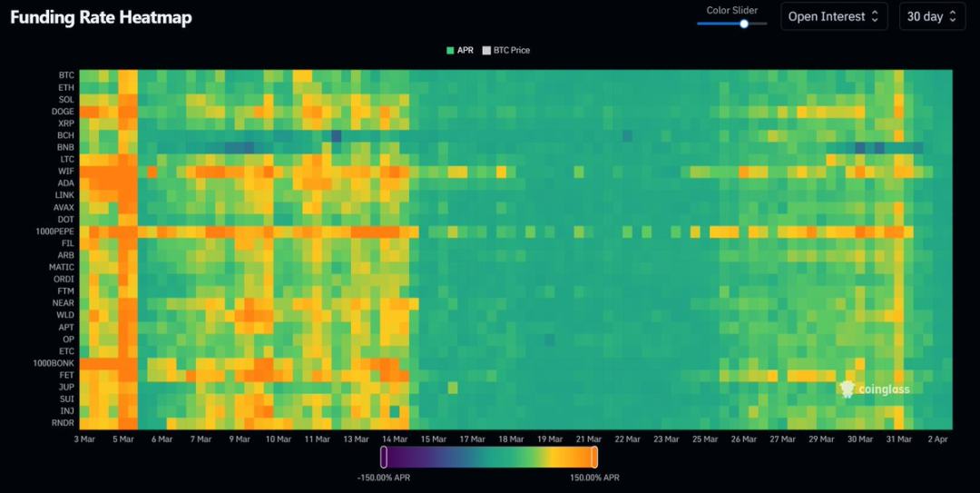Viewport: 980px width, 493px height.
Task: Click the LINK row label
Action: click(x=64, y=195)
